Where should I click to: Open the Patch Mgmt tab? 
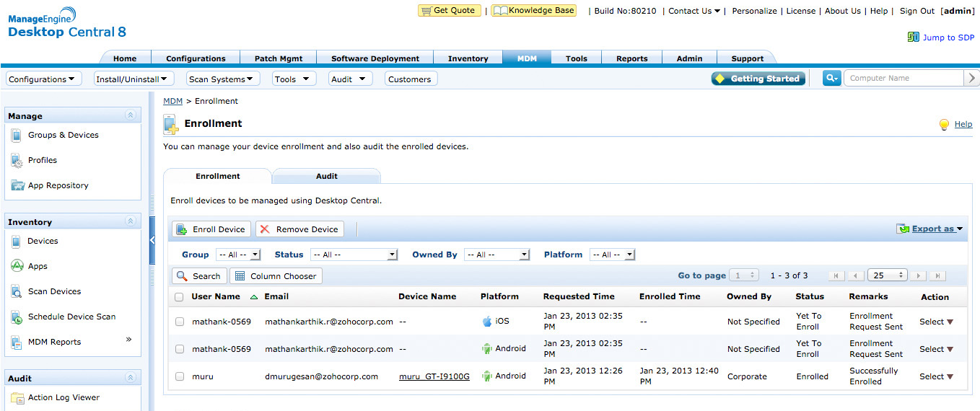[279, 58]
